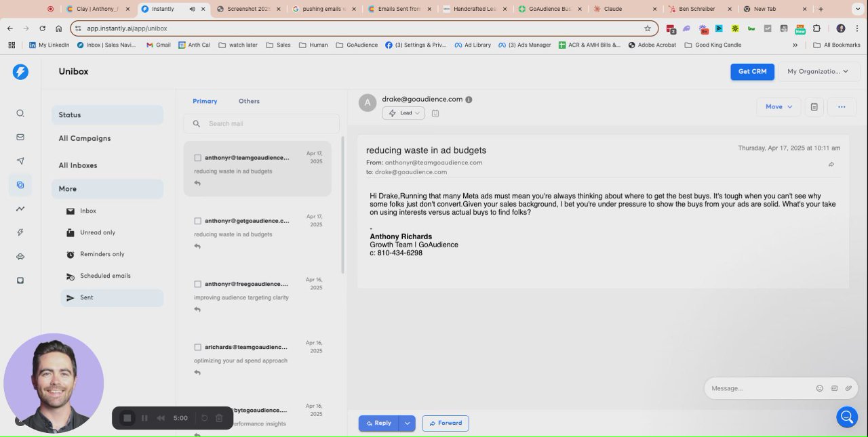Click the Instantly lightning logo

(x=20, y=72)
